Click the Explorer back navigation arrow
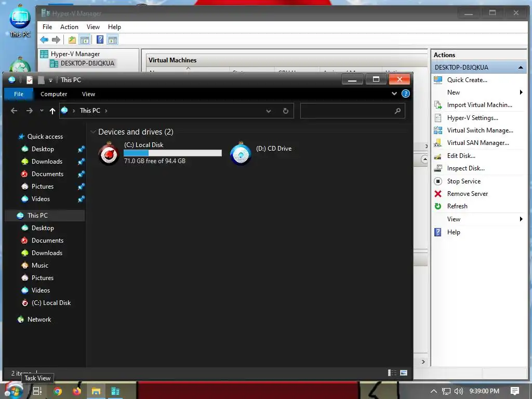 click(14, 111)
